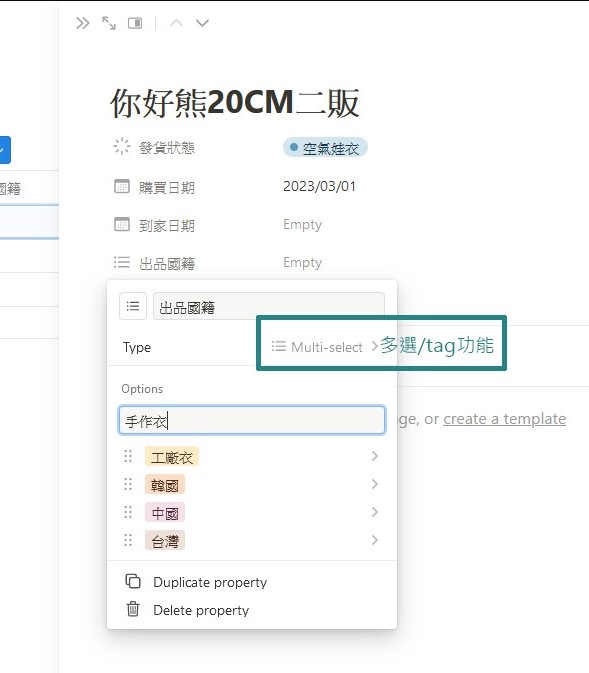Screen dimensions: 589x673
Task: Click the property type icon beside 出品國籍 name field
Action: [133, 306]
